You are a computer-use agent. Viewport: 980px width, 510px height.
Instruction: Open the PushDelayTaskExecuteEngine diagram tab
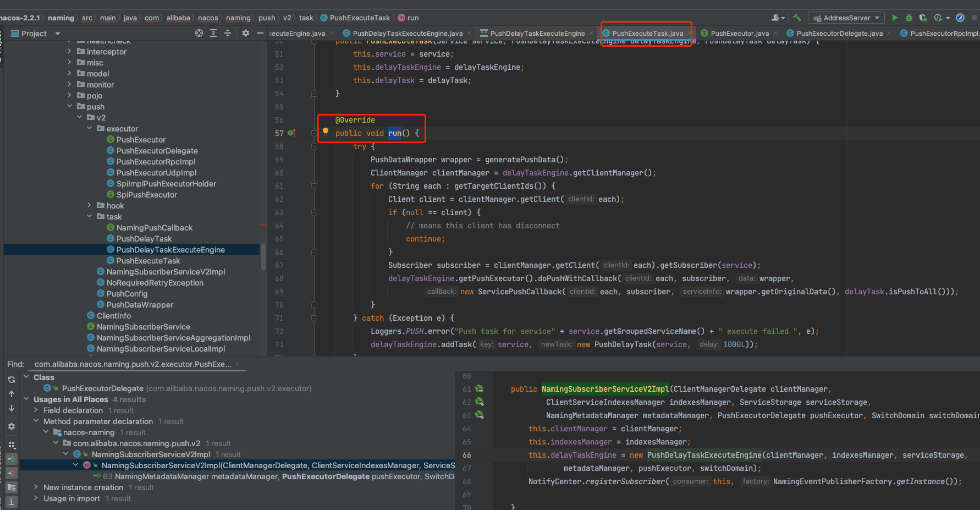[x=537, y=34]
